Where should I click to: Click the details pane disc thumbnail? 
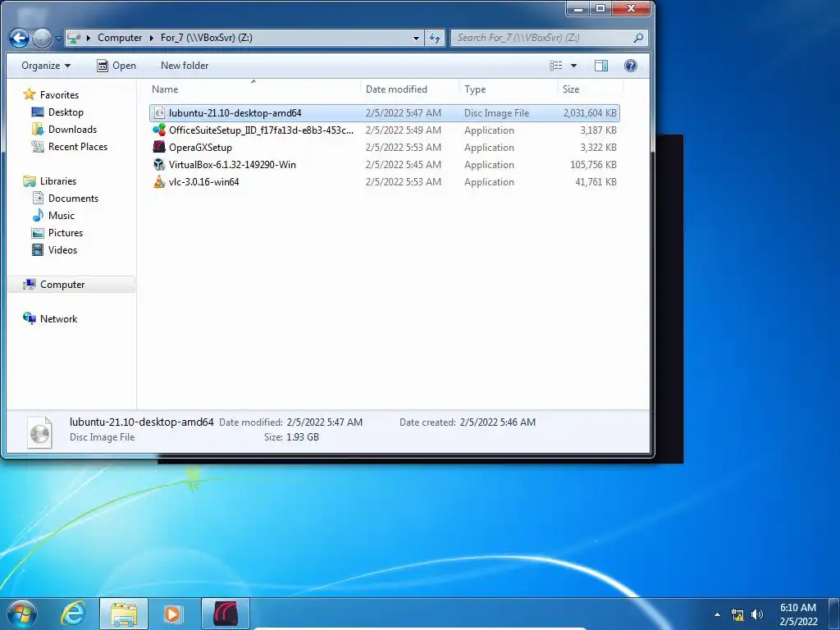(39, 431)
